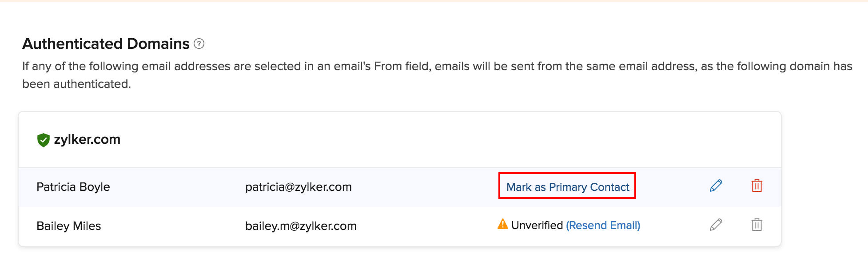Click the help icon beside Authenticated Domains
The height and width of the screenshot is (269, 868).
point(199,44)
